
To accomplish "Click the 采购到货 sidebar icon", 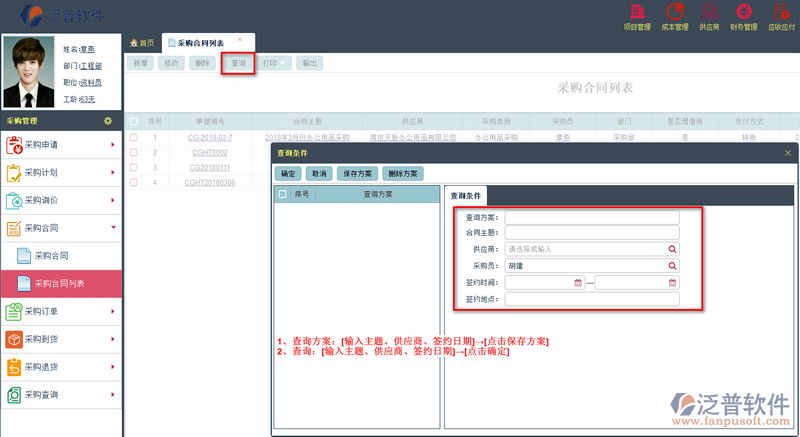I will click(14, 339).
